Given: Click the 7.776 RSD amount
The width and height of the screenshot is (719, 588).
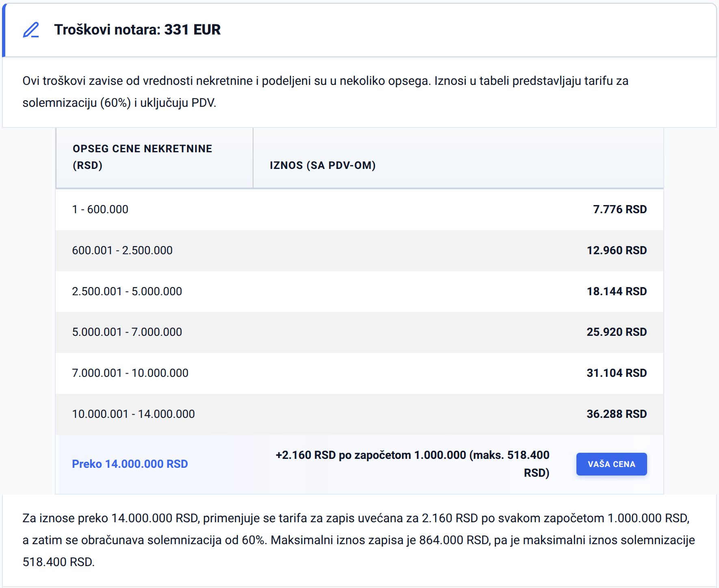Looking at the screenshot, I should click(x=620, y=210).
